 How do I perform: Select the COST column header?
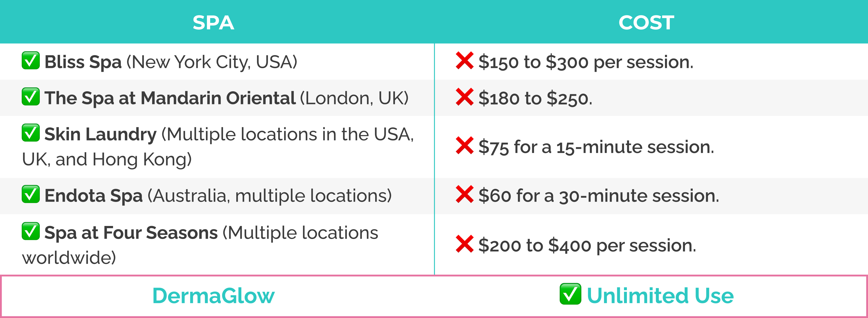[646, 23]
